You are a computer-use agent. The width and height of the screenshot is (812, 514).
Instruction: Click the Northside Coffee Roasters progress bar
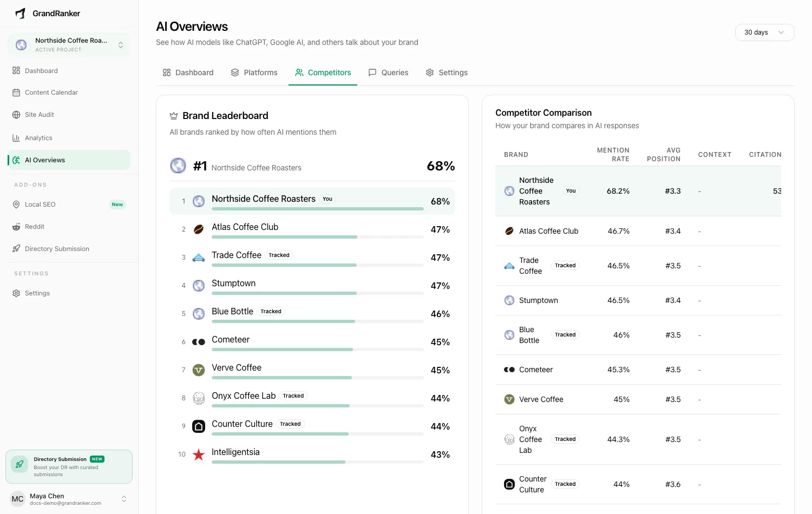pos(317,209)
